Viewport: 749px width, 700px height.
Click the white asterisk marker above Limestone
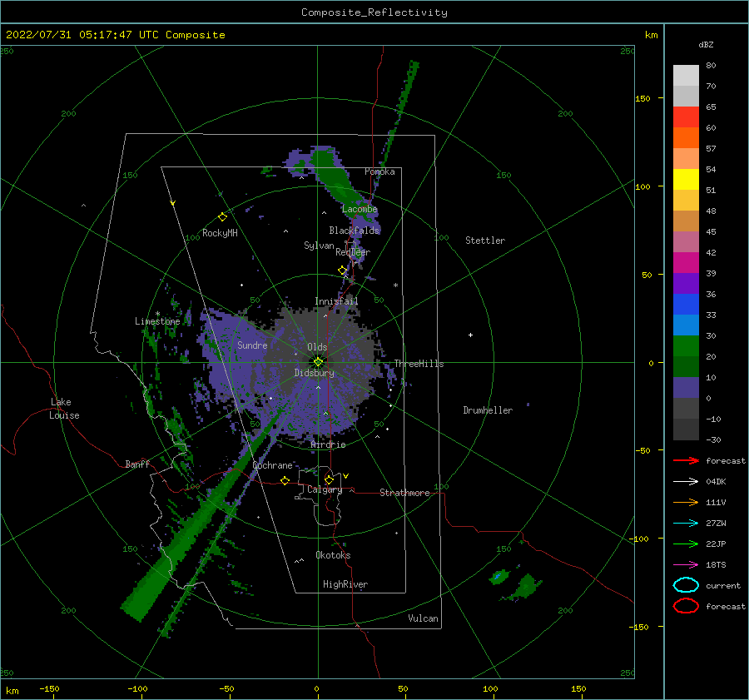(x=157, y=314)
